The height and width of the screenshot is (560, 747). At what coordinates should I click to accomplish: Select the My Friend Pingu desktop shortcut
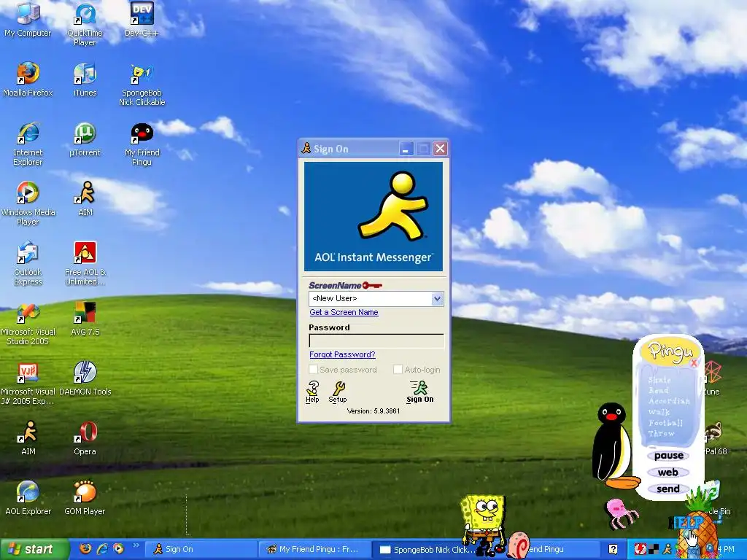(x=142, y=144)
